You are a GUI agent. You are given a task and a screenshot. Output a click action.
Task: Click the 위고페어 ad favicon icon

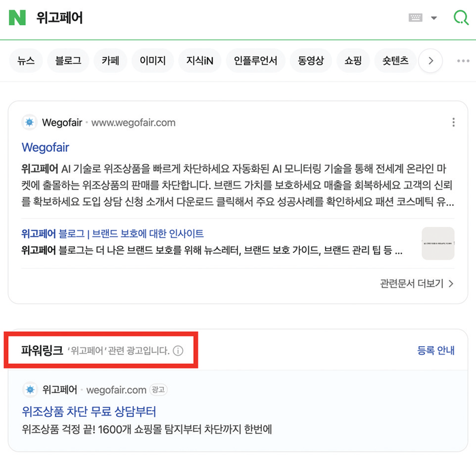click(29, 390)
